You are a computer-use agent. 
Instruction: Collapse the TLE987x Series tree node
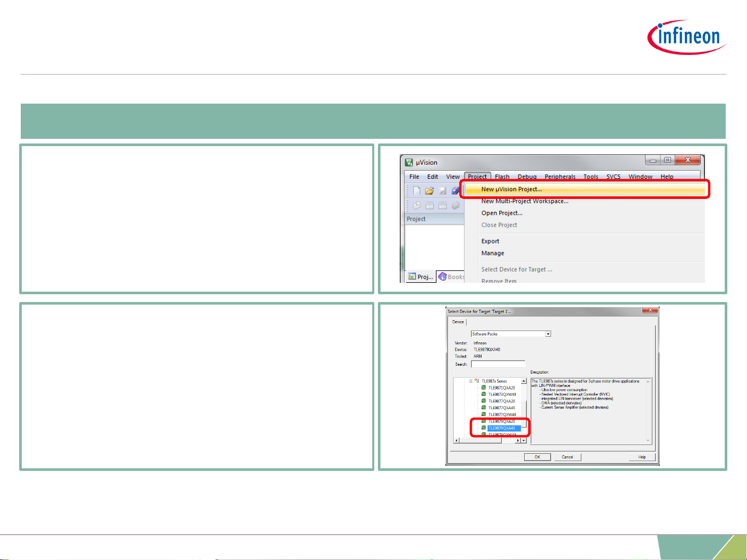pyautogui.click(x=471, y=381)
